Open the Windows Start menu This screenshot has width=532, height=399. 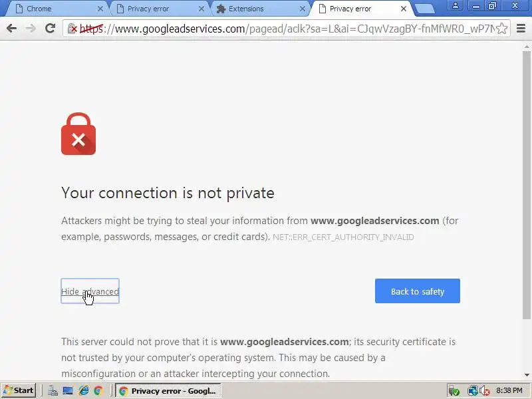tap(19, 390)
